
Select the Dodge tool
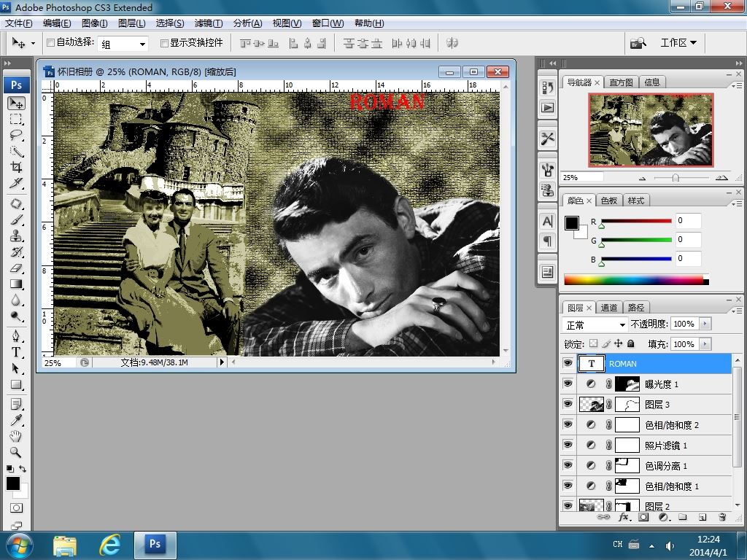16,316
